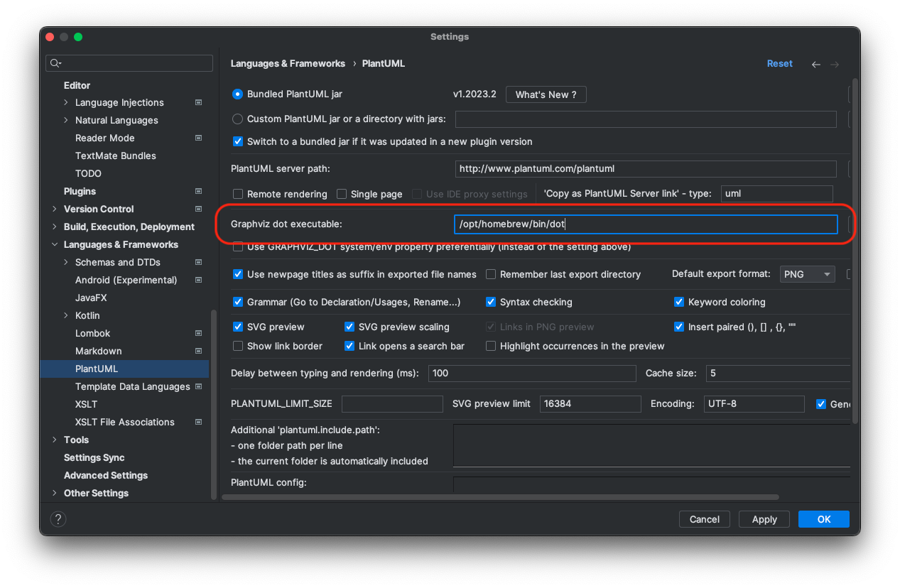Click the Cancel button
Screen dimensions: 900x588
click(704, 519)
